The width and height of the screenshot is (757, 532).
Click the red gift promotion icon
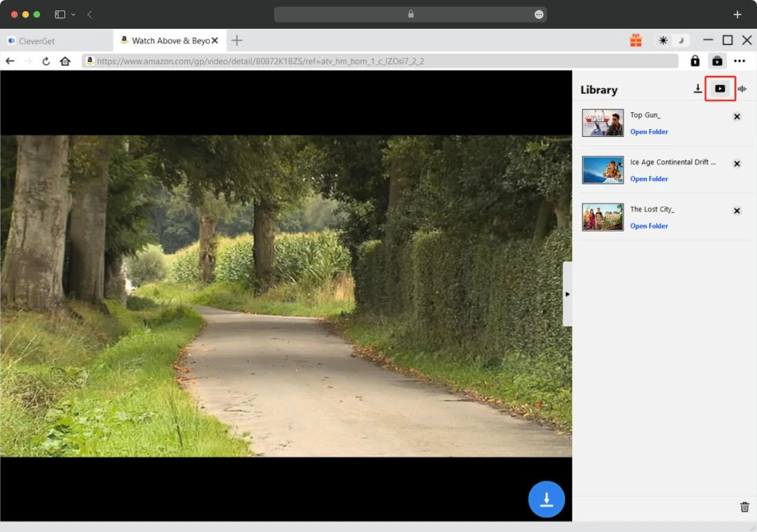[636, 40]
